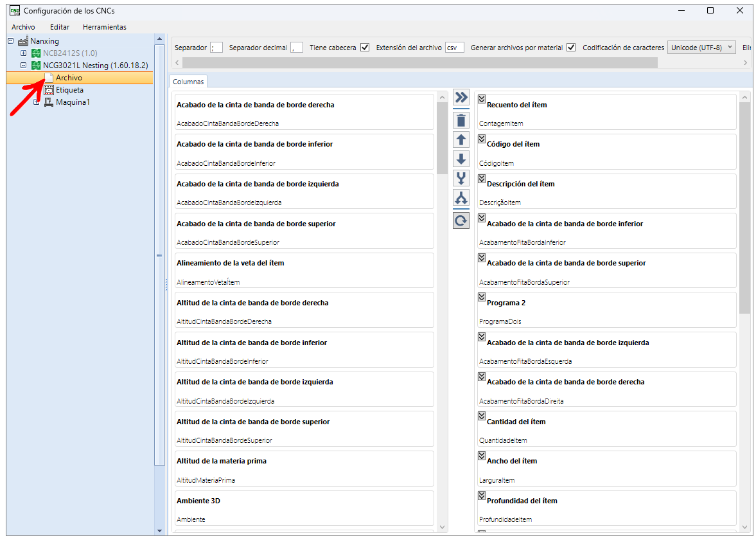The image size is (756, 538).
Task: Toggle Generar archivos por material checkbox
Action: click(571, 48)
